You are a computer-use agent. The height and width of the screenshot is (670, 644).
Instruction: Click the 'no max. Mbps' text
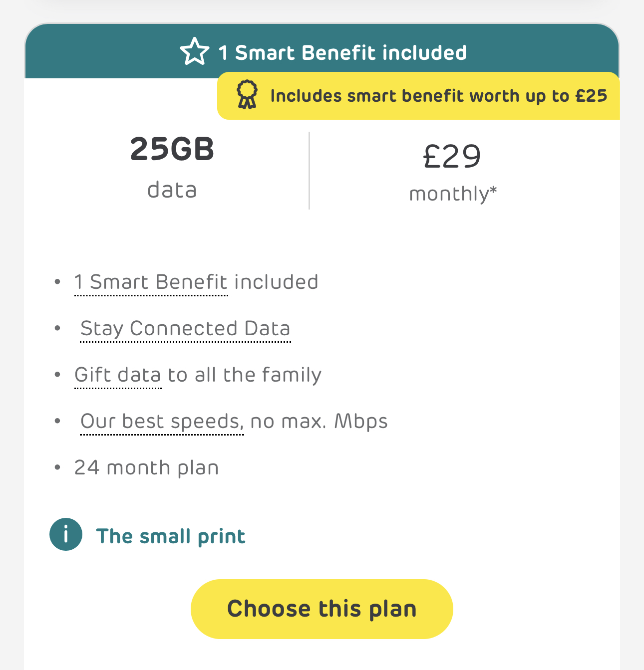tap(319, 422)
